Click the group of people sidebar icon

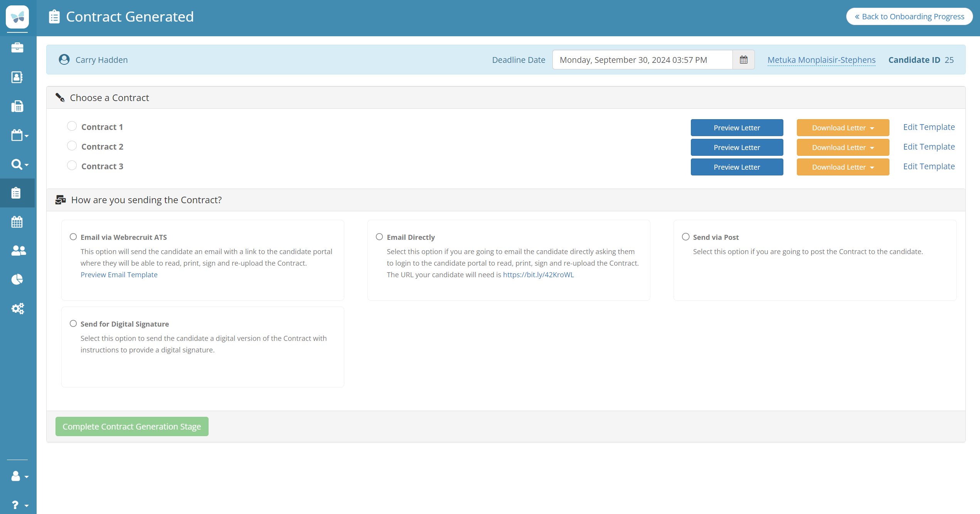coord(18,251)
